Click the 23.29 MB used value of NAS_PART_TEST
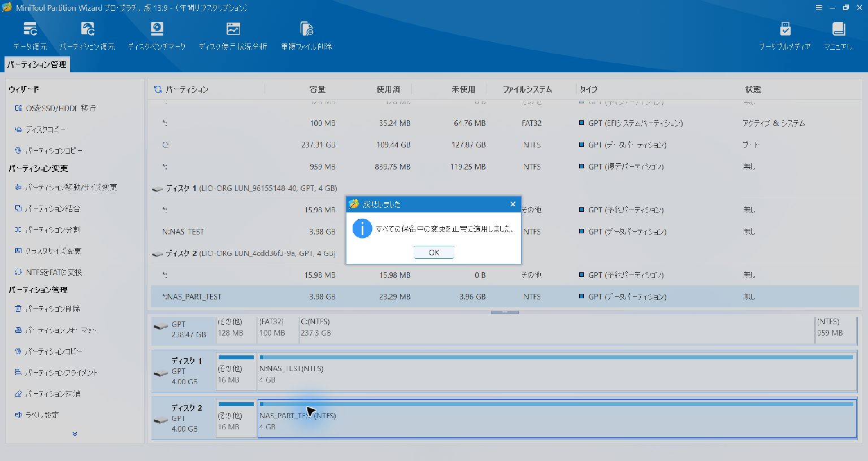 pos(394,297)
